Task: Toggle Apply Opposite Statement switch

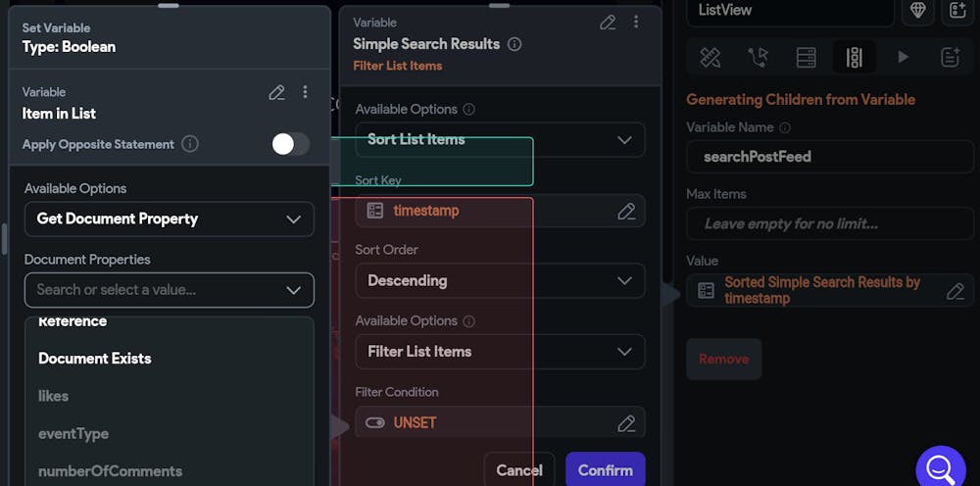Action: [290, 144]
